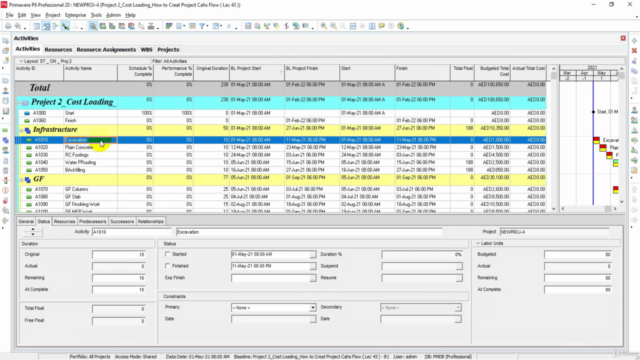Click the Zoom In magnifier icon
Image resolution: width=640 pixels, height=360 pixels.
click(x=324, y=26)
